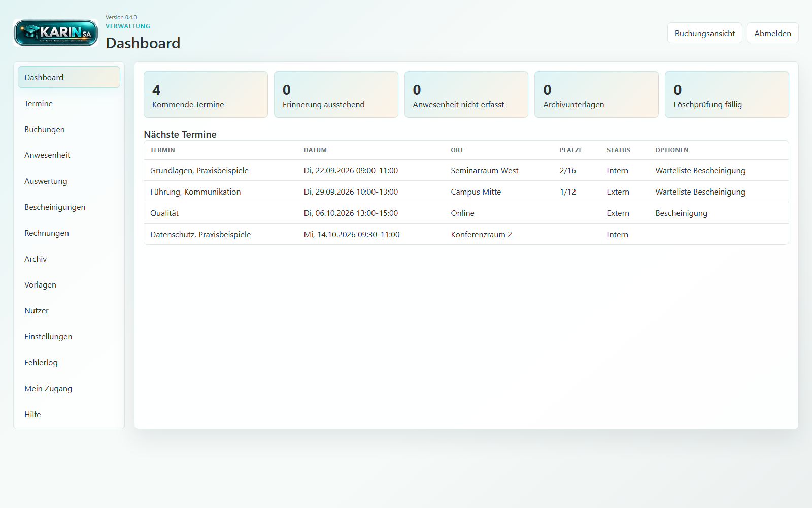Click the TERMIN column header

[162, 150]
